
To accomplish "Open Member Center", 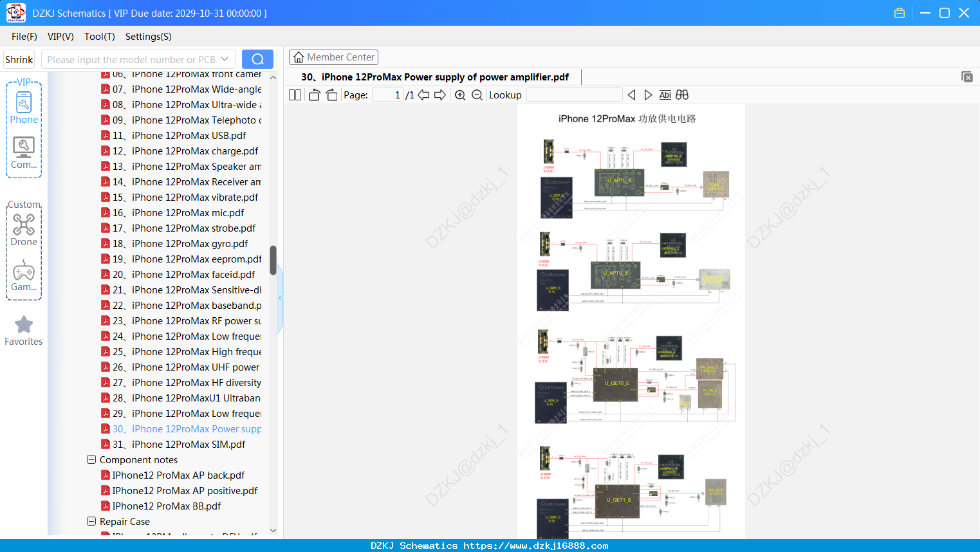I will coord(333,57).
